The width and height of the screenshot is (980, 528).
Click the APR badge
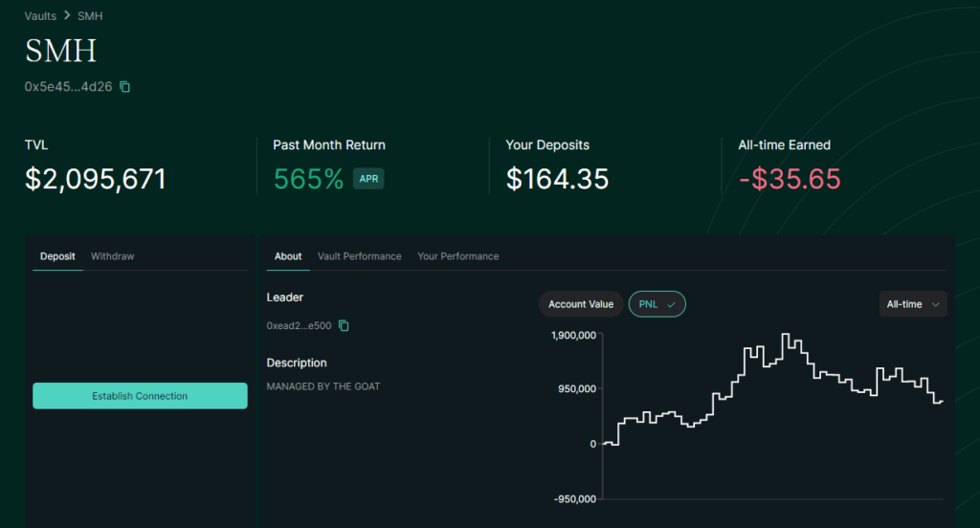[368, 179]
